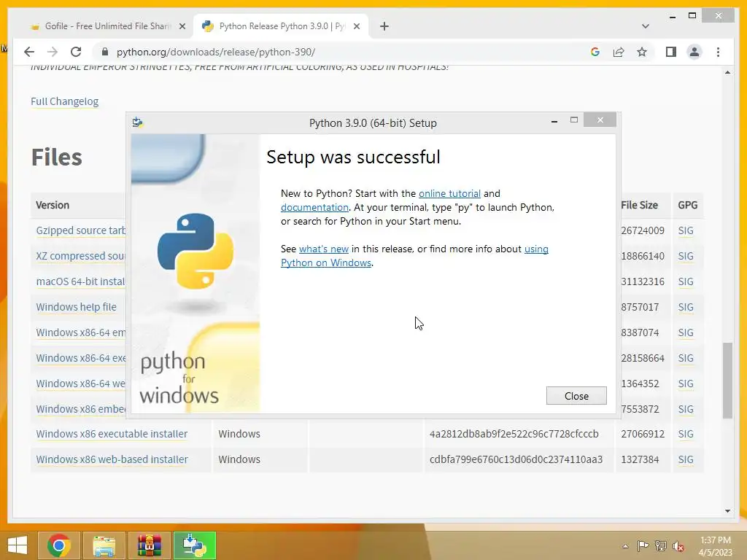This screenshot has width=747, height=560.
Task: Close the Python Release tab
Action: click(356, 26)
